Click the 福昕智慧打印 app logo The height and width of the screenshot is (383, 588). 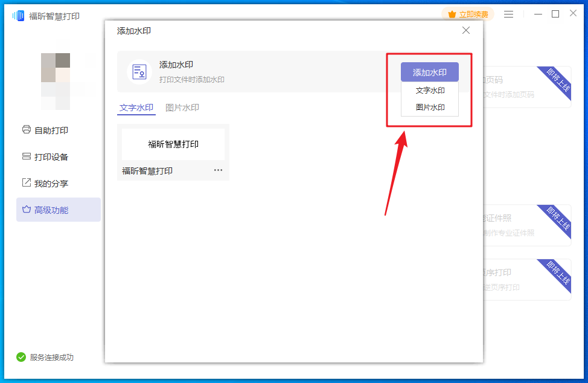(x=19, y=16)
